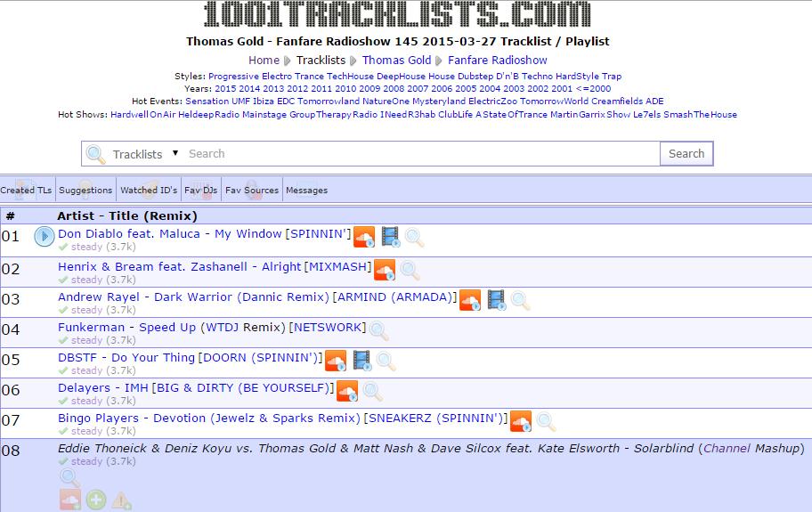The width and height of the screenshot is (812, 512).
Task: Open video icon for Dark Warrior track
Action: click(496, 300)
